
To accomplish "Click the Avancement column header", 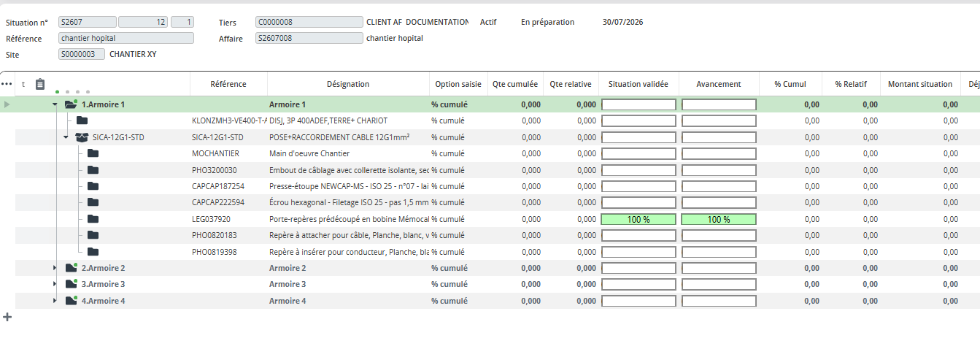I will 719,84.
